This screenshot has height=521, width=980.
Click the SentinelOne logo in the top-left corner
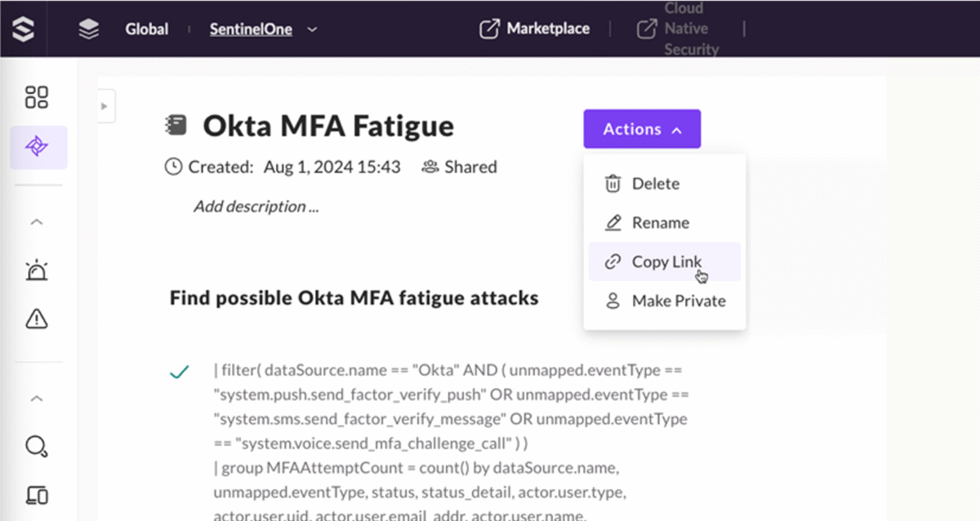pos(22,28)
